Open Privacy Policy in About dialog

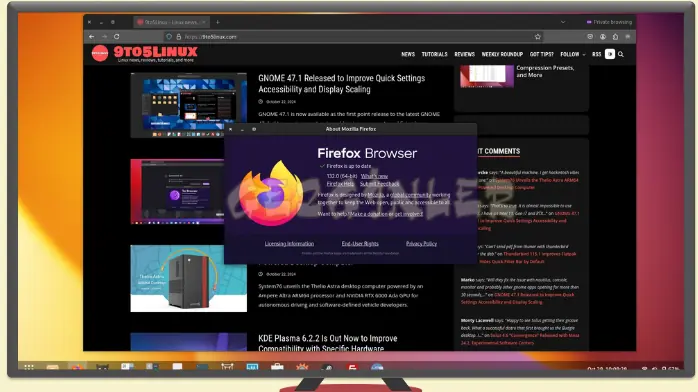click(421, 243)
